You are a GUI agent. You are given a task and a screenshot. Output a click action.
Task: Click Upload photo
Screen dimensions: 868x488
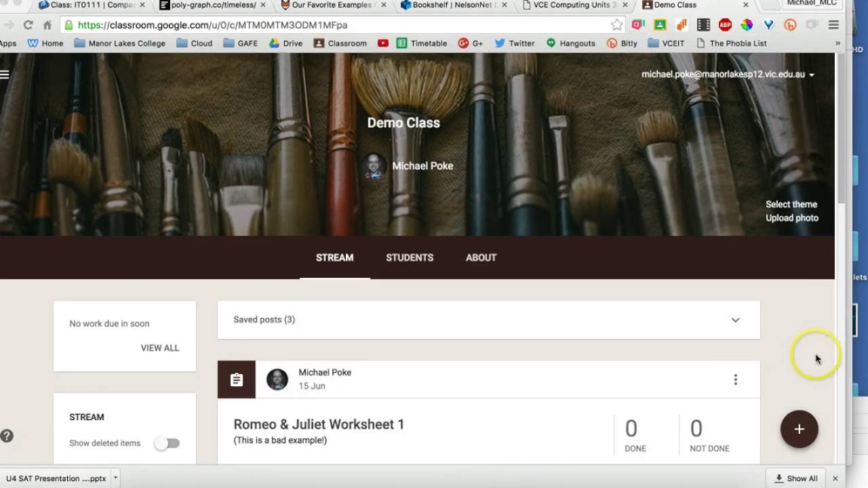click(x=792, y=218)
